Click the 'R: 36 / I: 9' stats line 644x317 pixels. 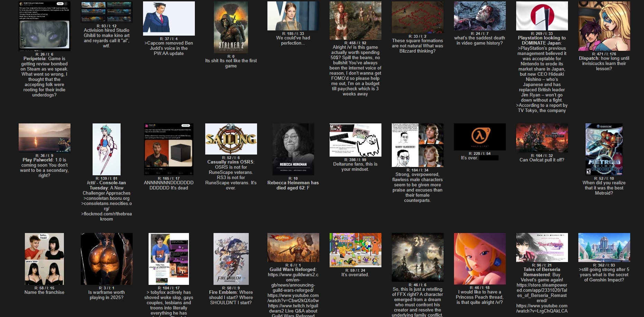click(x=45, y=156)
